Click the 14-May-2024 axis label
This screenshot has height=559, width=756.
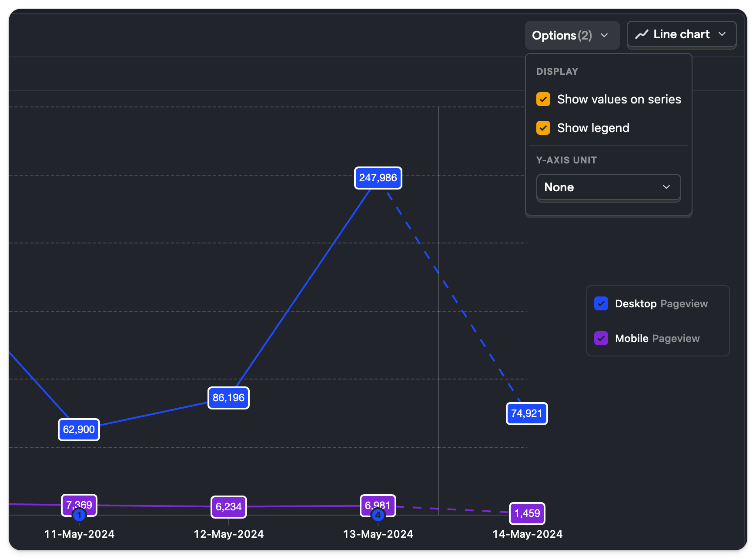click(x=528, y=534)
